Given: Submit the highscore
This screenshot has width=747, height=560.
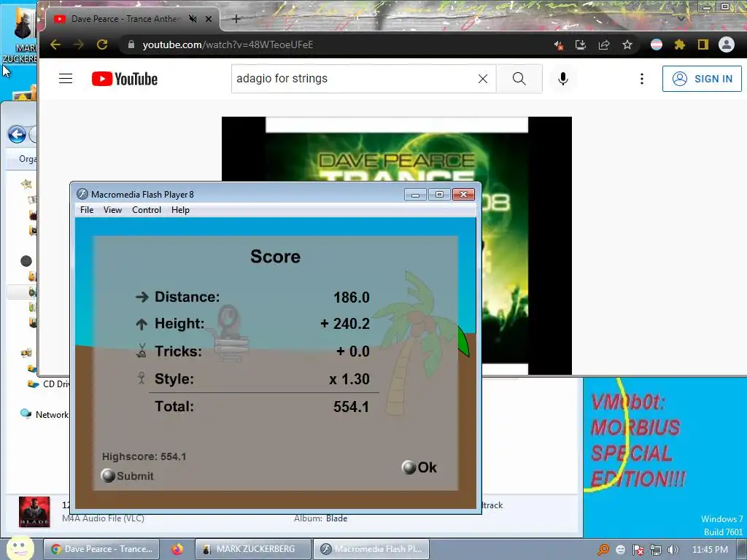Looking at the screenshot, I should point(127,475).
